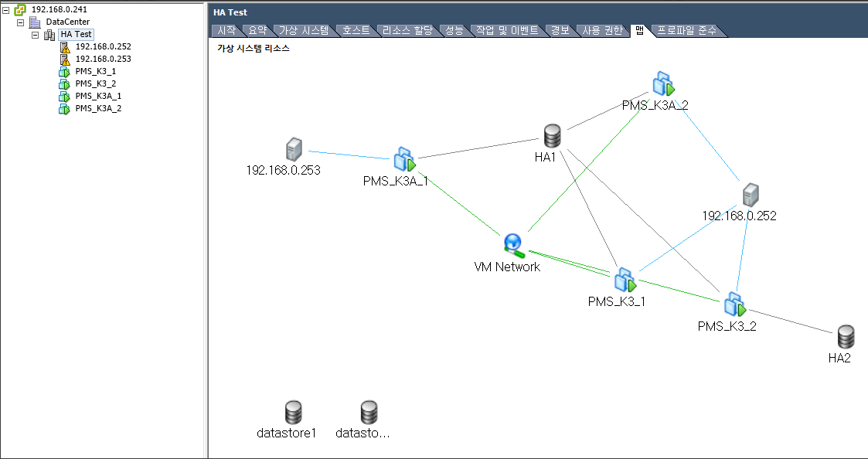
Task: Click the PMS_K3A_2 virtual machine map icon
Action: pos(662,83)
